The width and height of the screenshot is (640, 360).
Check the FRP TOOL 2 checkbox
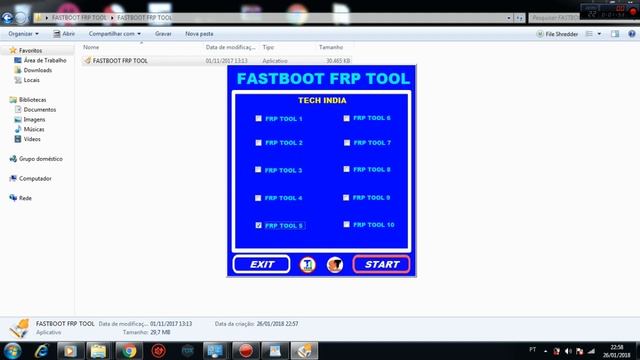(x=258, y=143)
